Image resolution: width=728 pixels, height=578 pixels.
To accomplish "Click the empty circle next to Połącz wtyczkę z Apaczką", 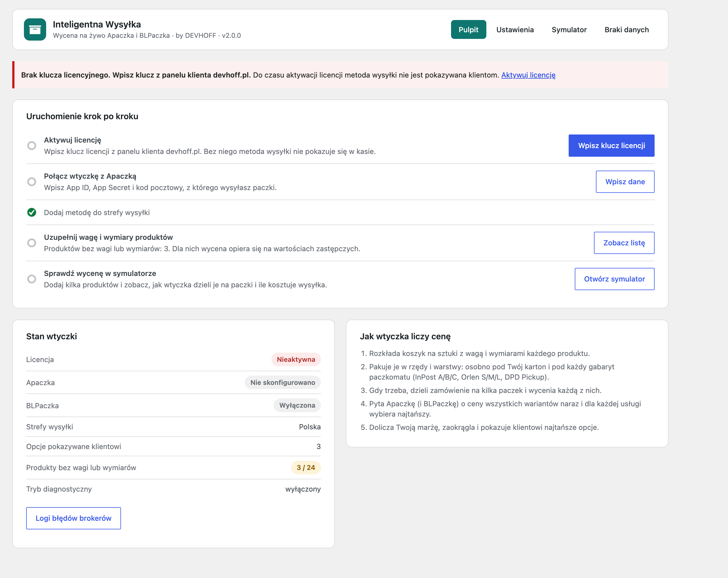I will click(x=32, y=181).
